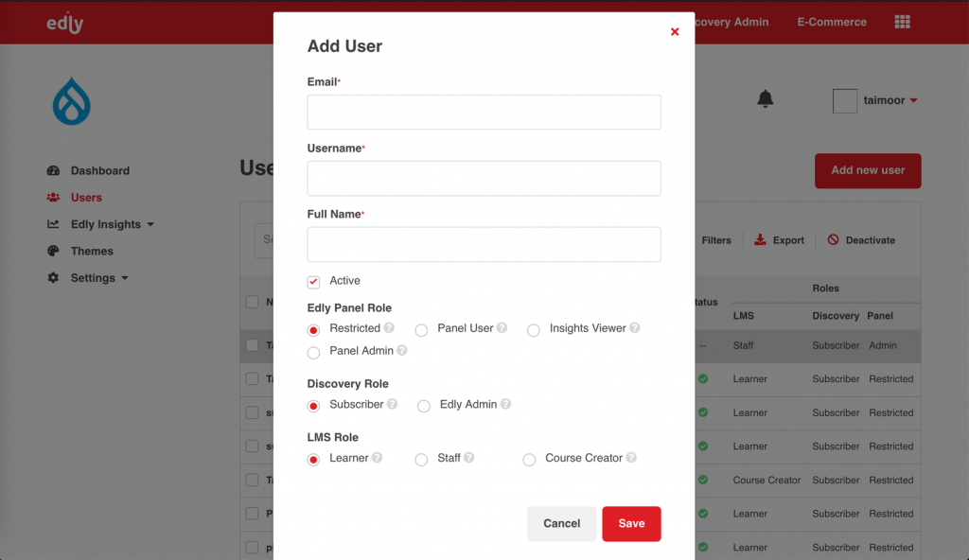The height and width of the screenshot is (560, 969).
Task: Go to Dashboard in the sidebar
Action: pyautogui.click(x=88, y=170)
